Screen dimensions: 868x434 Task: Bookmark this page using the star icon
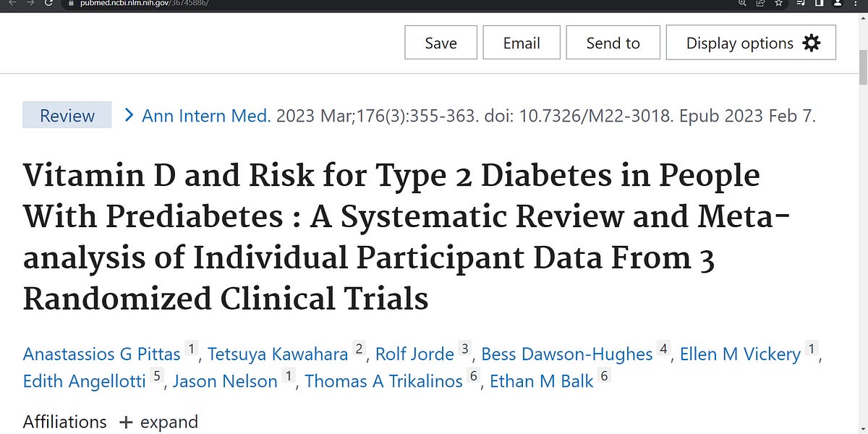click(778, 4)
